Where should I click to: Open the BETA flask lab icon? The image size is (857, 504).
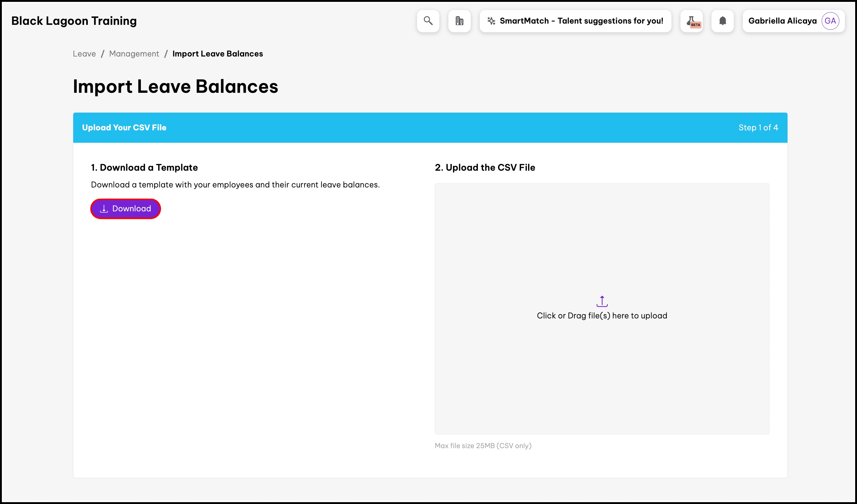click(x=691, y=21)
